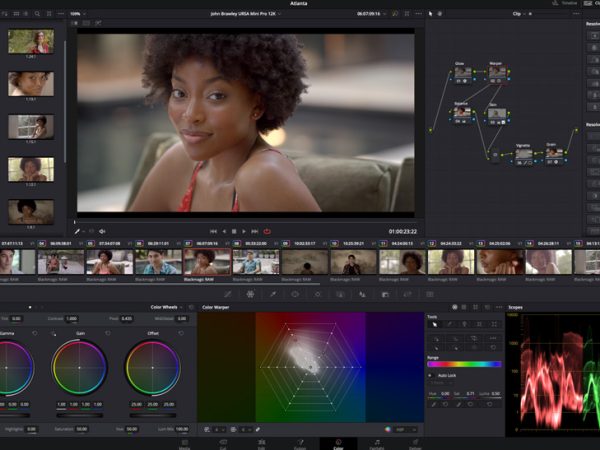This screenshot has width=600, height=450.
Task: Toggle the link icon below Color Warper
Action: pyautogui.click(x=258, y=429)
